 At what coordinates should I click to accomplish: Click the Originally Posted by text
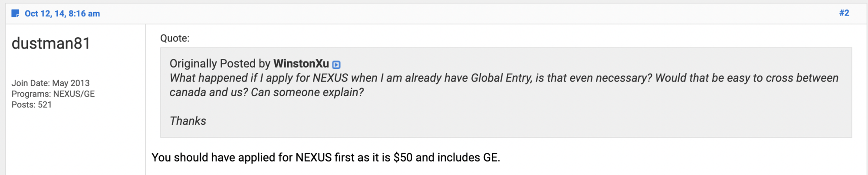[220, 64]
